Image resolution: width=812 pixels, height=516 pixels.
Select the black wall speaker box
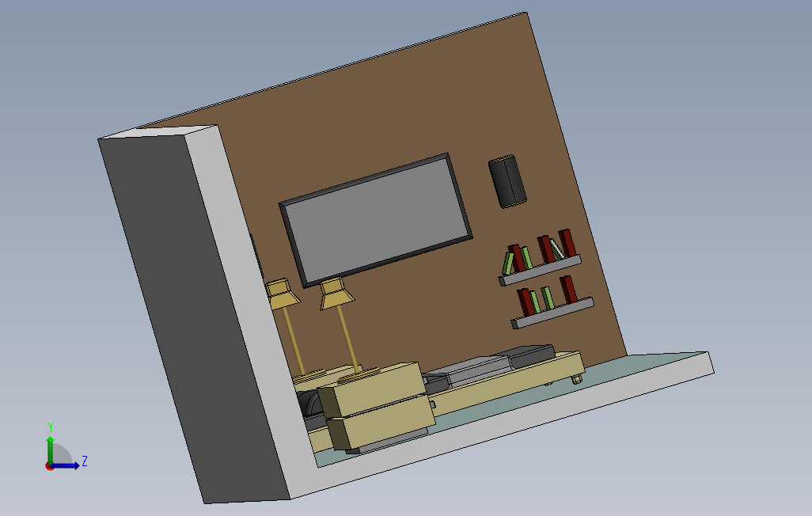pos(507,181)
